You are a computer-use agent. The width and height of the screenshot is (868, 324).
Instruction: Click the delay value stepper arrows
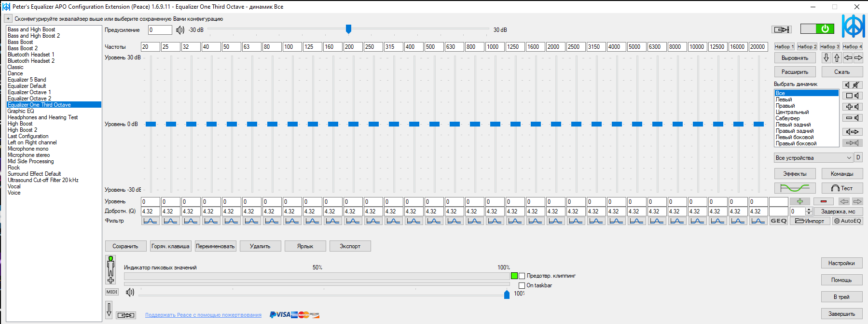(x=809, y=211)
